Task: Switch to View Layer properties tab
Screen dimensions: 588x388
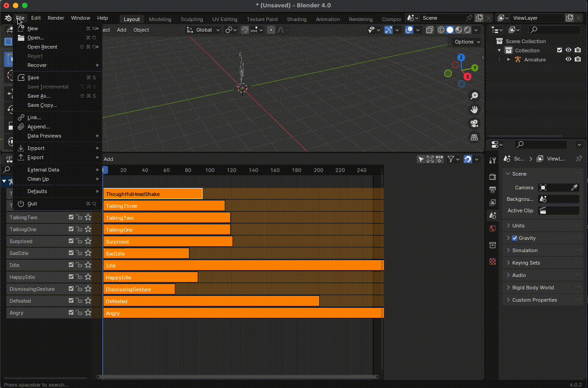Action: coord(493,202)
